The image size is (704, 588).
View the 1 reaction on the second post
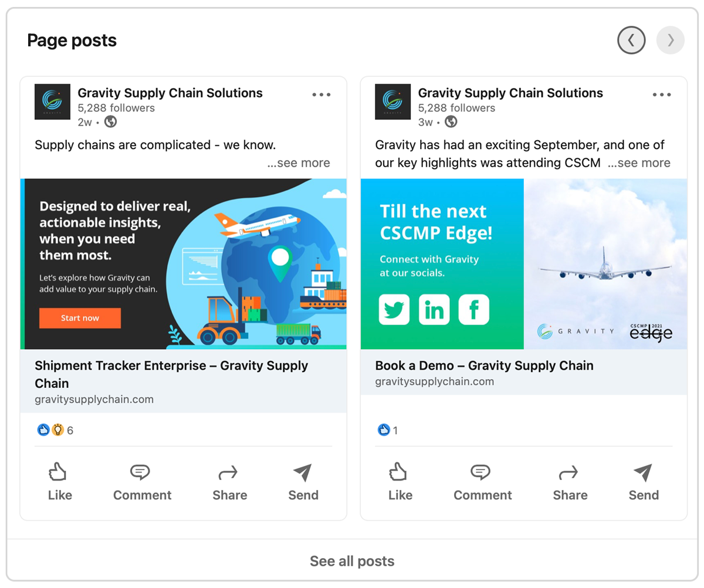[x=388, y=430]
